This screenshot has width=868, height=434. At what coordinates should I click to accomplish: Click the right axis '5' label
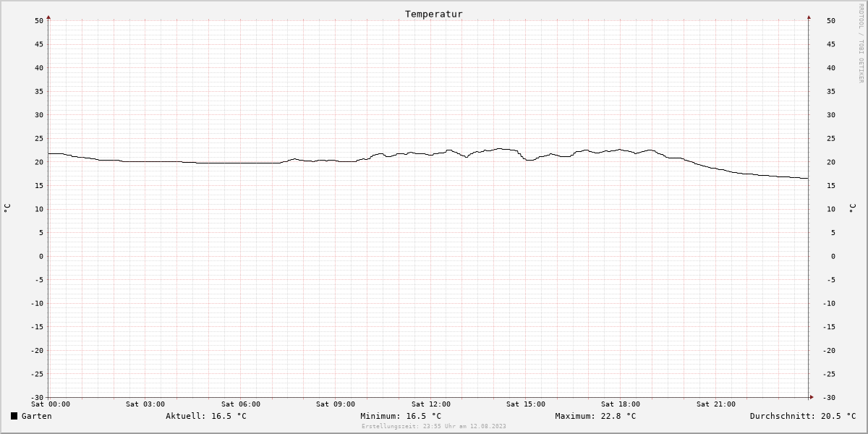click(x=833, y=233)
